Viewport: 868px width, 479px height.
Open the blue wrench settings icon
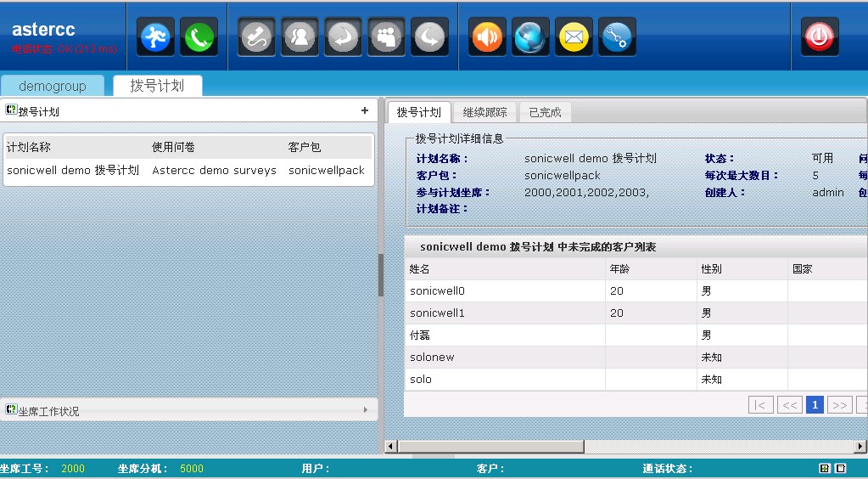tap(617, 37)
